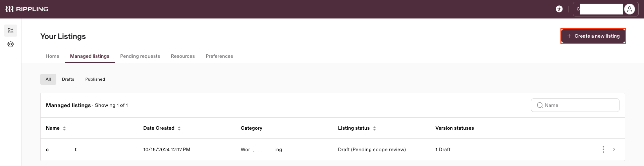Open the user profile avatar
Image resolution: width=644 pixels, height=166 pixels.
[x=630, y=9]
